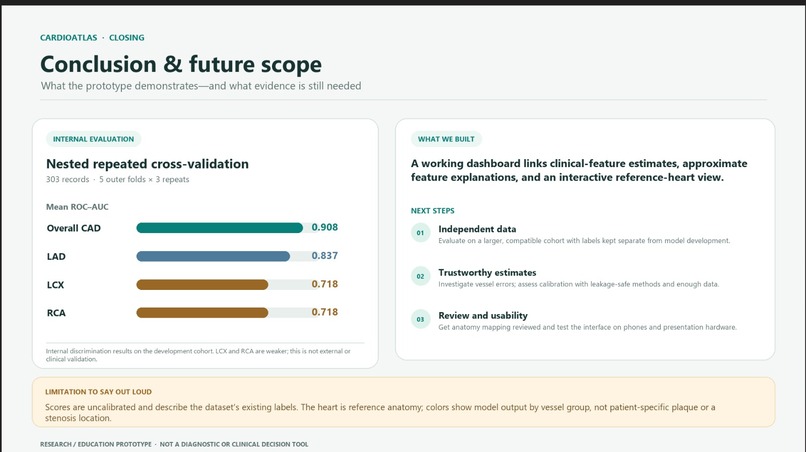Click 'What the prototype demonstrates' subtitle
This screenshot has height=452, width=806.
click(x=201, y=86)
